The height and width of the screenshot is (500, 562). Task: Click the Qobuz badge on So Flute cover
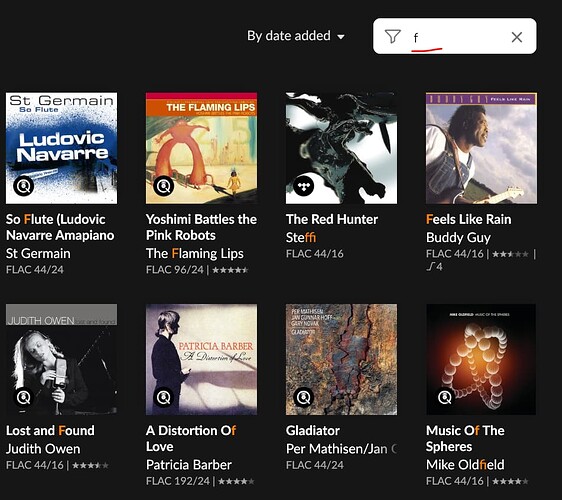pos(24,186)
